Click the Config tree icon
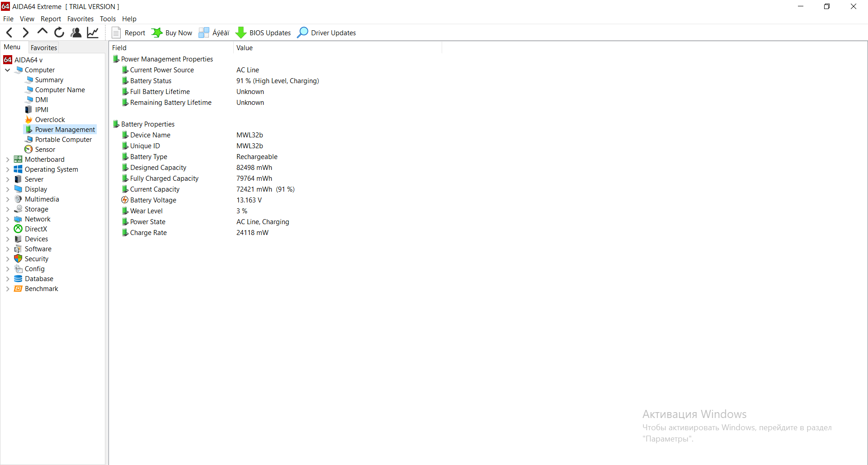This screenshot has width=868, height=465. pos(18,269)
